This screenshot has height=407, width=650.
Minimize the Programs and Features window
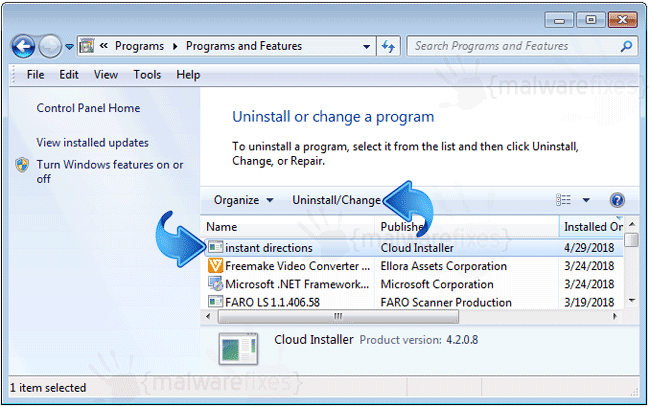click(x=559, y=20)
